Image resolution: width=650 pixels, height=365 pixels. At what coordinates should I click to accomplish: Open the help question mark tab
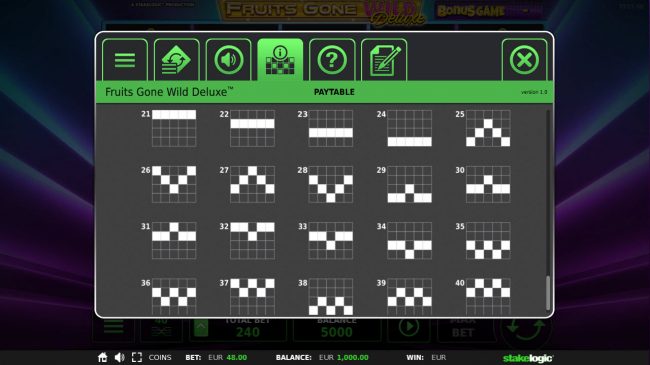(x=332, y=60)
